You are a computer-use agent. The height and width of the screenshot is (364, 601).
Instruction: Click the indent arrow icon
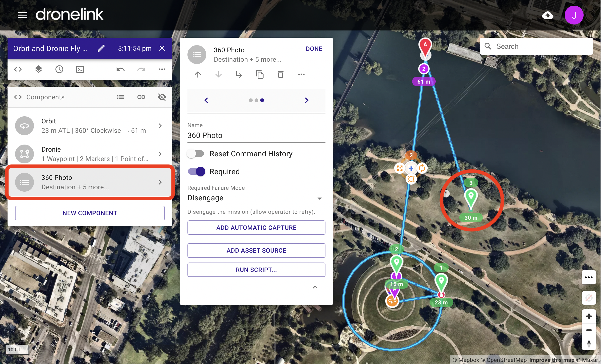[239, 74]
